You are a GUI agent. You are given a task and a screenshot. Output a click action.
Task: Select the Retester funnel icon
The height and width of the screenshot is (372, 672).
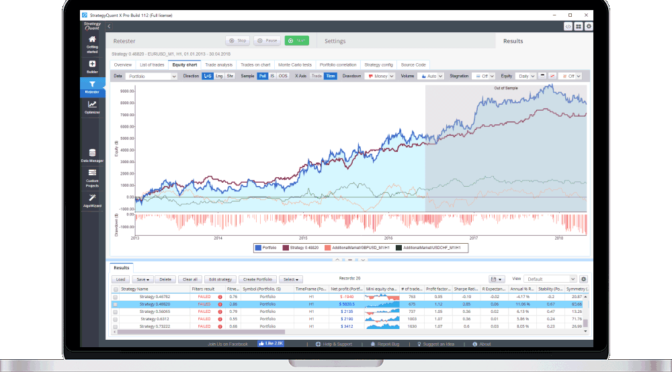click(x=92, y=84)
